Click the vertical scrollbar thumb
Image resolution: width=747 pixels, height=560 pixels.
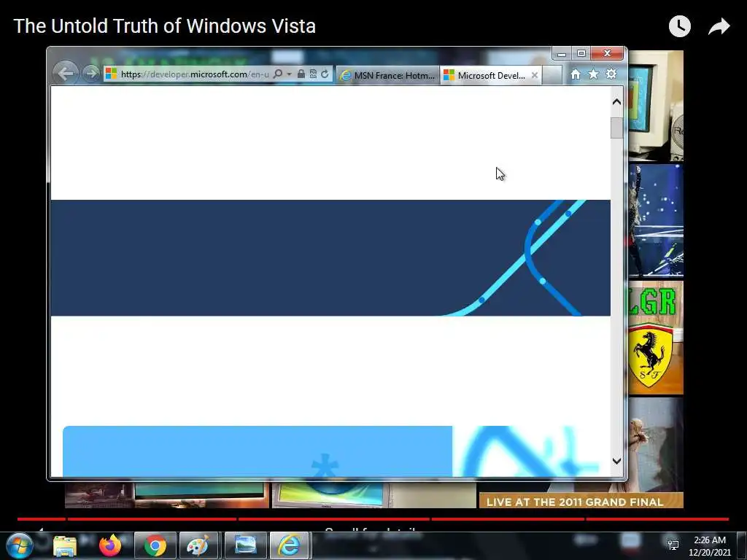pyautogui.click(x=616, y=128)
